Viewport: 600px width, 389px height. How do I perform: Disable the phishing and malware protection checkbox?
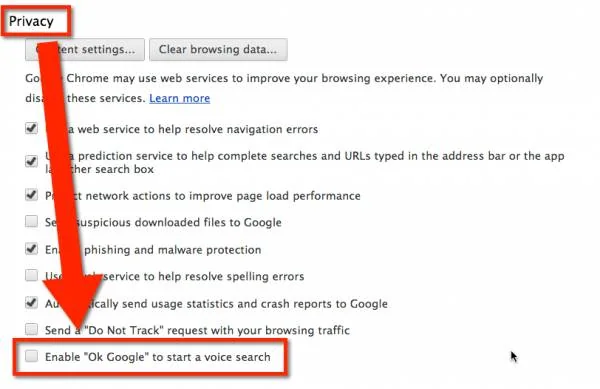(31, 249)
